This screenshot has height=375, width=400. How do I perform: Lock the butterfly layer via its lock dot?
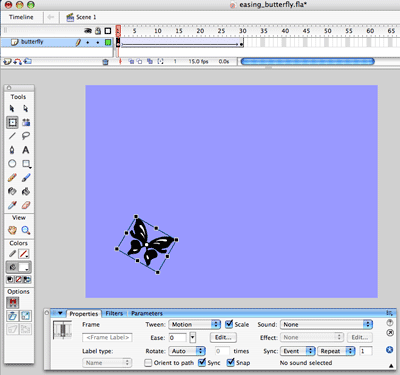(x=98, y=42)
